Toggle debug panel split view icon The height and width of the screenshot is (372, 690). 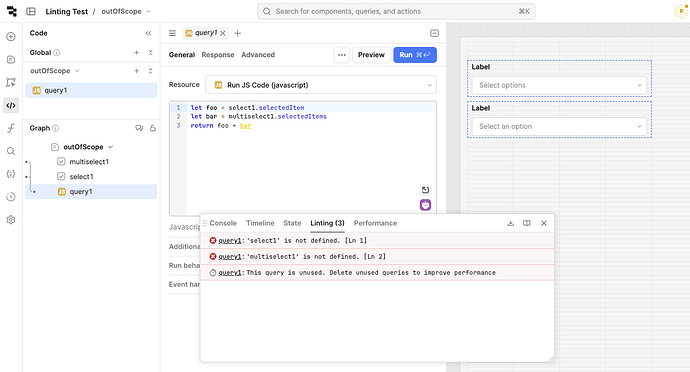527,223
